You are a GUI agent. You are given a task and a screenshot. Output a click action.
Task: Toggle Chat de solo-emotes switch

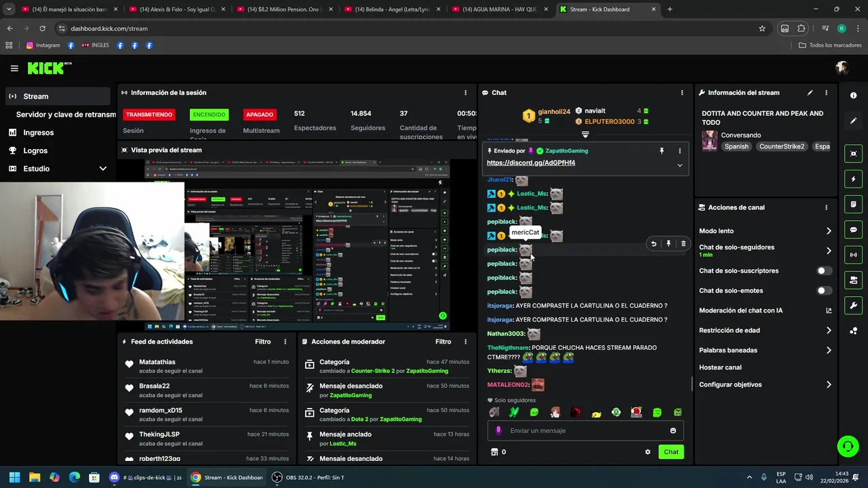coord(824,291)
